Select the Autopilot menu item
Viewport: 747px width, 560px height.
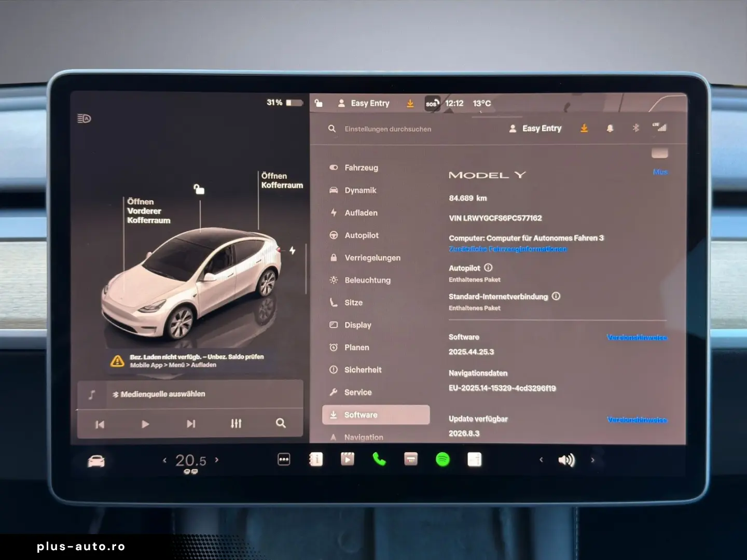(362, 235)
